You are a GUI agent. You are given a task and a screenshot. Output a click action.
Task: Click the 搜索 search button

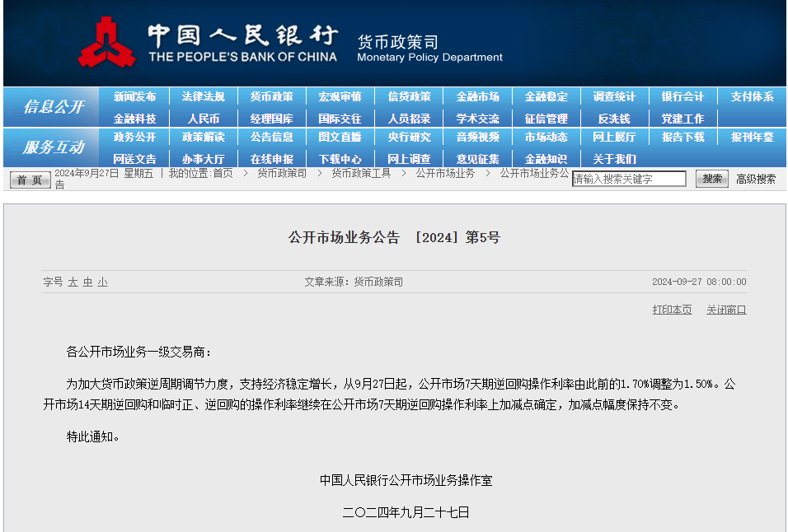coord(711,179)
